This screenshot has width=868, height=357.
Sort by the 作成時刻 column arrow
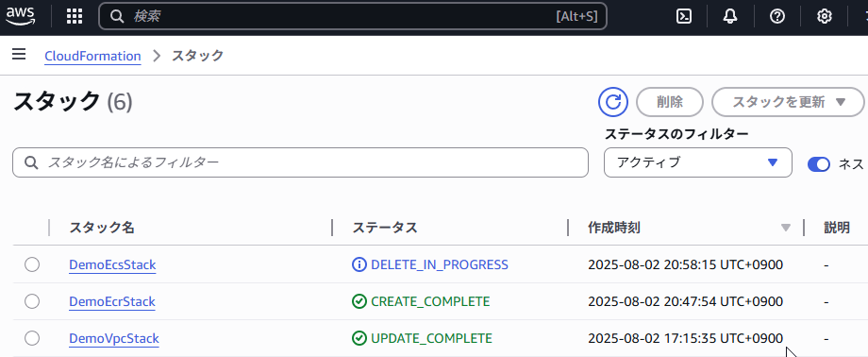click(x=786, y=228)
